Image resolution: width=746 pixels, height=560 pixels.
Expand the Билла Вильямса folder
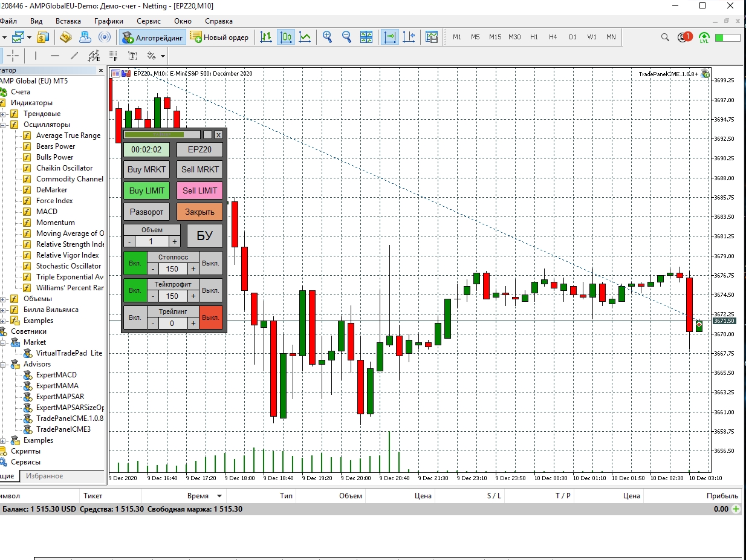click(3, 310)
